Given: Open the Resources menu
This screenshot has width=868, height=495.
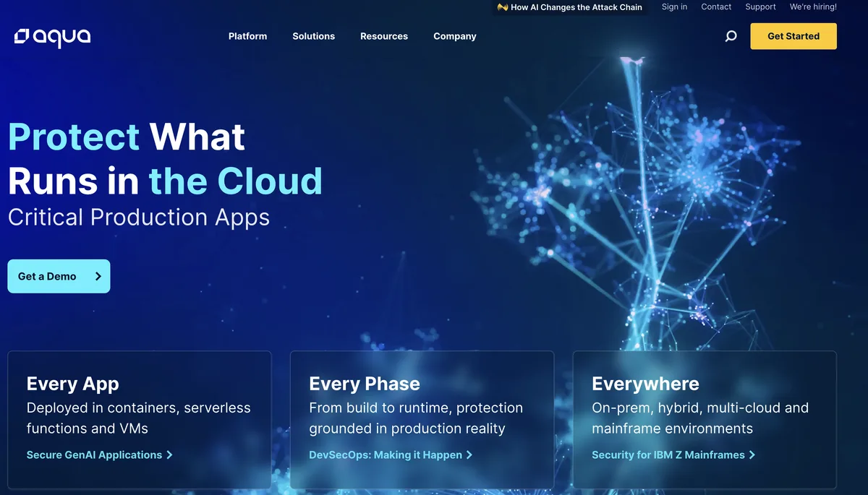Looking at the screenshot, I should click(384, 36).
